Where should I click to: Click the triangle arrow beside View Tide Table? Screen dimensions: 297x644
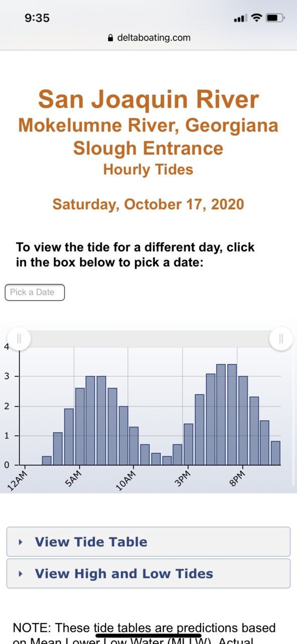[21, 542]
